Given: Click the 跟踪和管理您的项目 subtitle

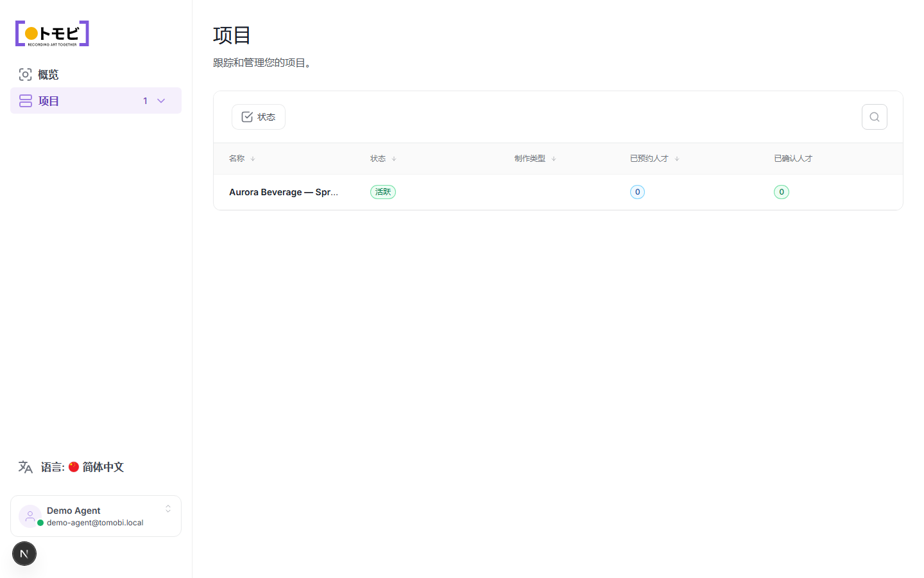Looking at the screenshot, I should pyautogui.click(x=264, y=63).
